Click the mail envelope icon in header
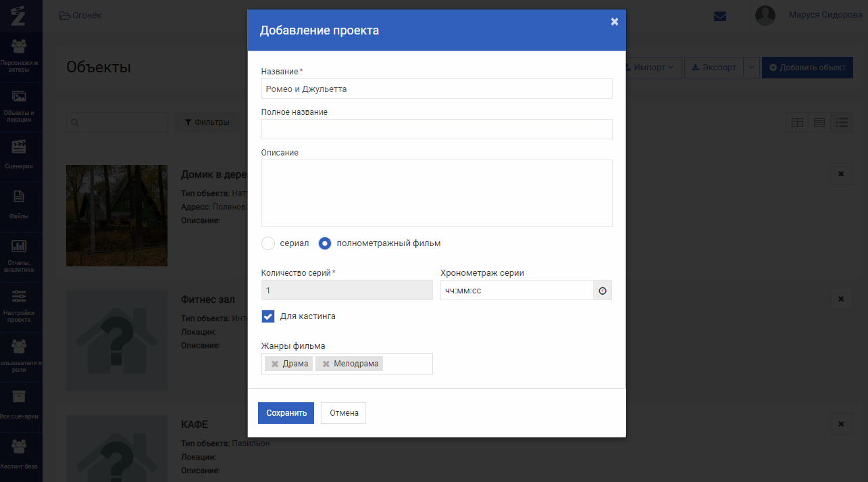868x482 pixels. click(720, 16)
